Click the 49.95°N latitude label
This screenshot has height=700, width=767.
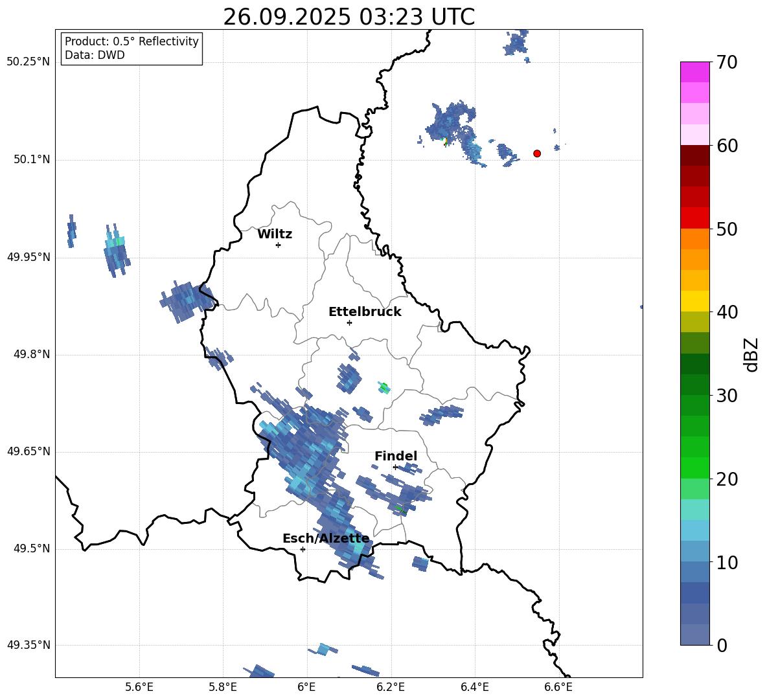28,257
